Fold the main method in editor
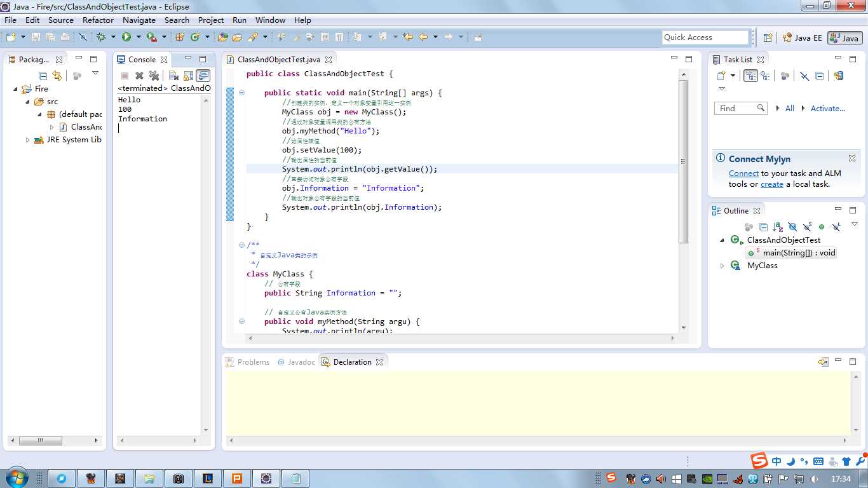 [x=241, y=93]
